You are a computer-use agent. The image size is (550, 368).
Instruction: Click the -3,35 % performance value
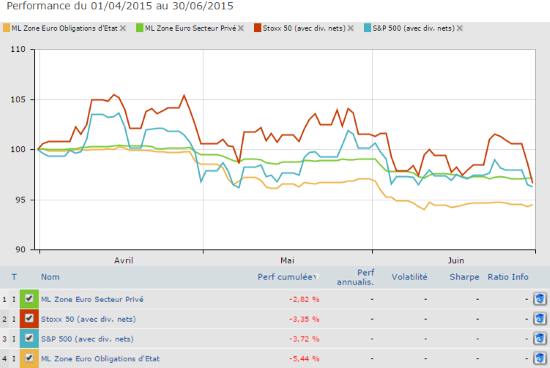(x=304, y=319)
